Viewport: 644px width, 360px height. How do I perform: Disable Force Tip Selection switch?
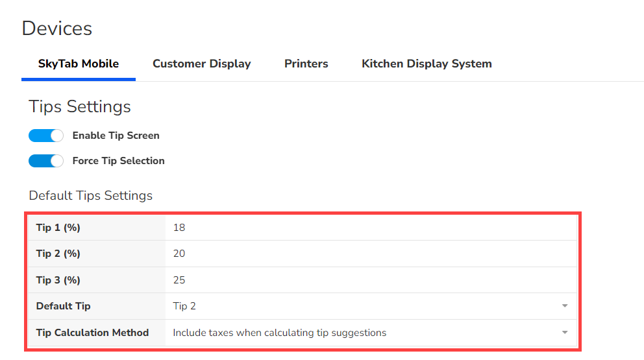coord(46,161)
